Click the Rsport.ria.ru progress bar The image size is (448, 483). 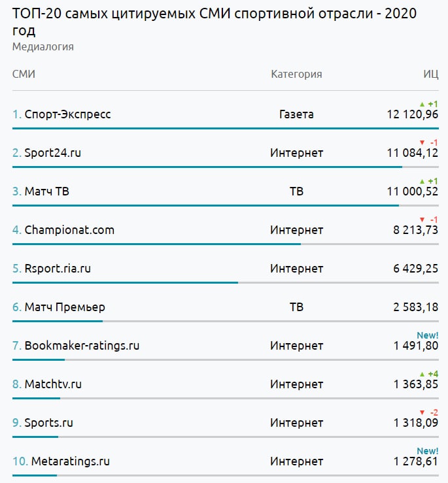(x=125, y=283)
